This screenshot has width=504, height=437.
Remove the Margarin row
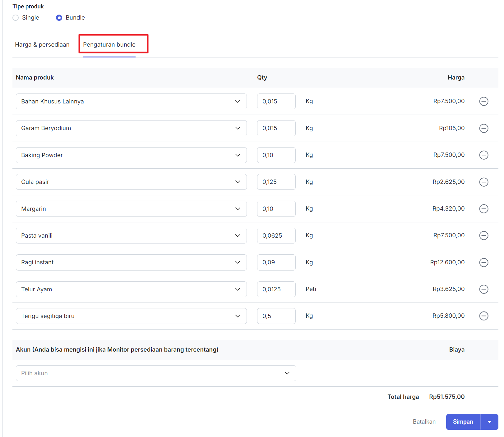click(x=484, y=209)
